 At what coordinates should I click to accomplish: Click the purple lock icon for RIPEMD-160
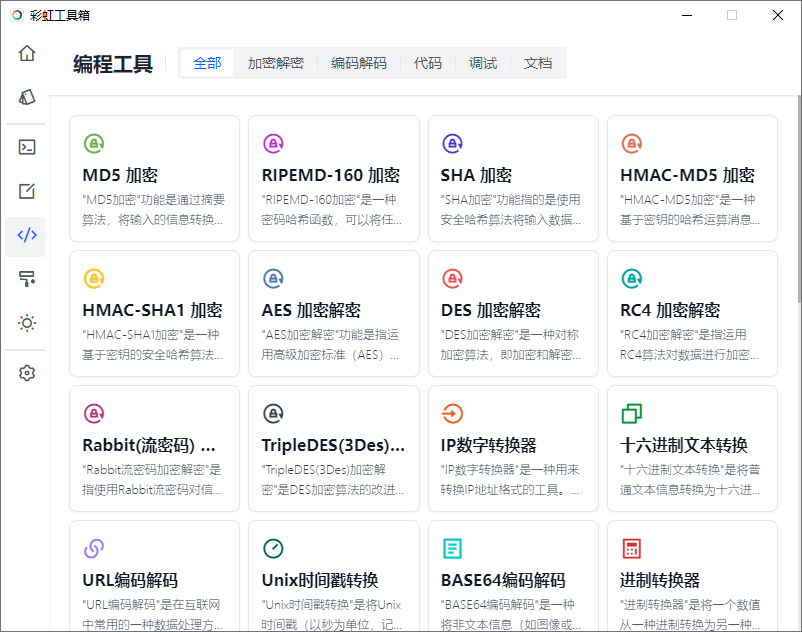273,144
